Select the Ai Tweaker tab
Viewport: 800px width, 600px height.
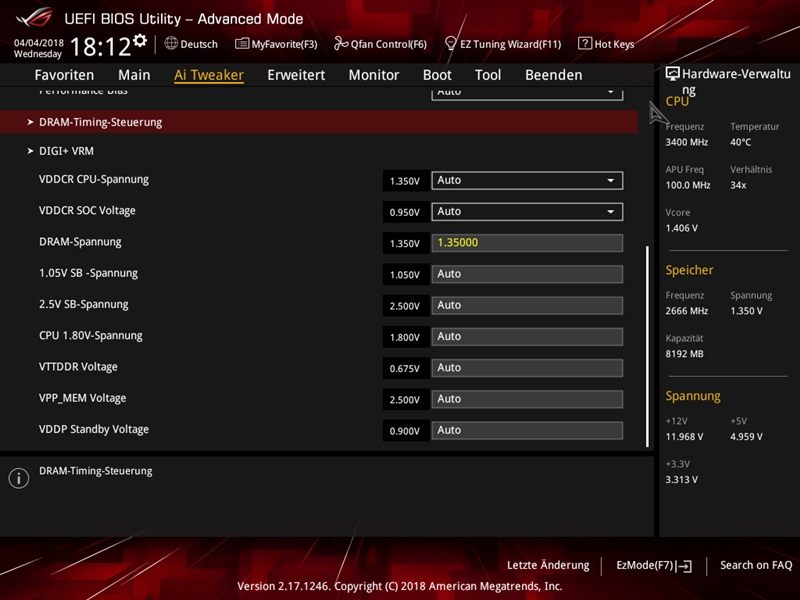209,75
